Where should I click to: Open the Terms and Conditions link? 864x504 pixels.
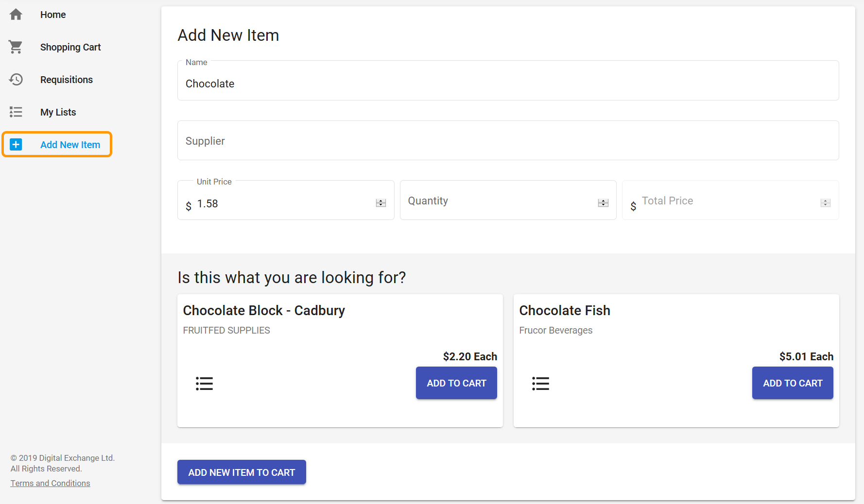coord(51,483)
